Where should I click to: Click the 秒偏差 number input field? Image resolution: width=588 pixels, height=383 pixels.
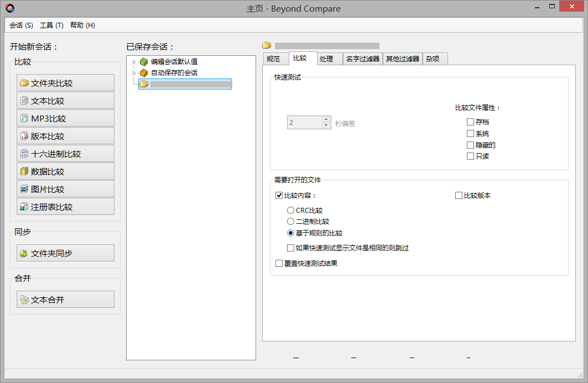pyautogui.click(x=304, y=123)
